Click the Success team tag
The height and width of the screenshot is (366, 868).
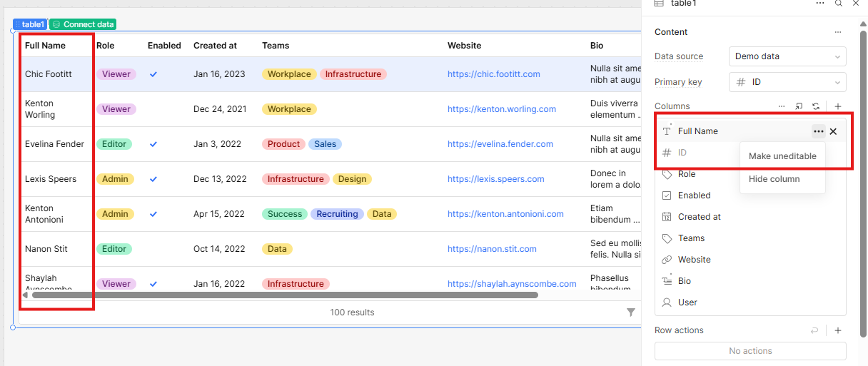point(285,214)
